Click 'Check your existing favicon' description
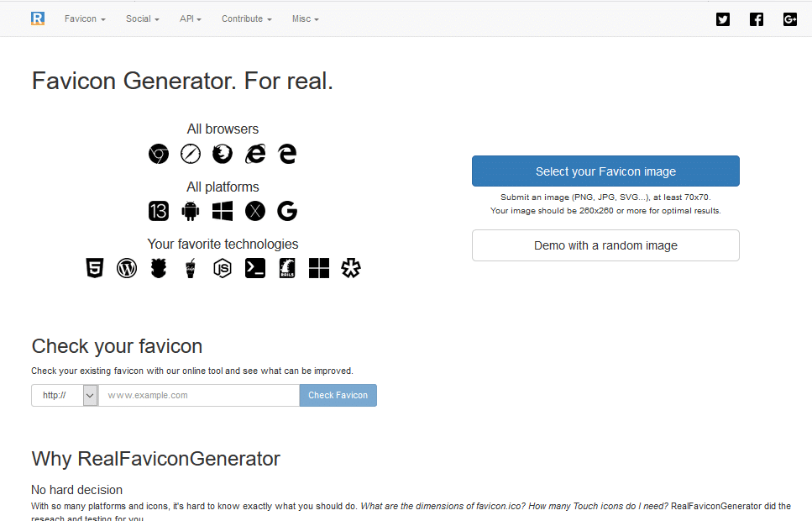 [x=192, y=371]
